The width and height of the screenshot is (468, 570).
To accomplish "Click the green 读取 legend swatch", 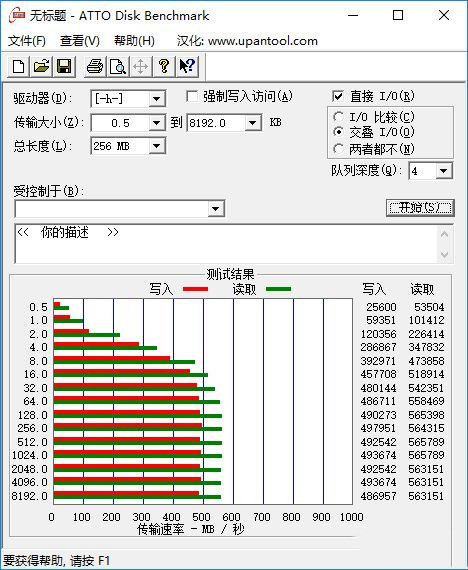I will click(x=279, y=289).
